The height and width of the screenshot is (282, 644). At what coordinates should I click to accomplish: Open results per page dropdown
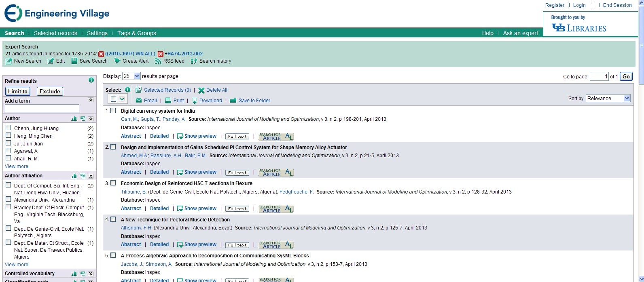(x=131, y=76)
